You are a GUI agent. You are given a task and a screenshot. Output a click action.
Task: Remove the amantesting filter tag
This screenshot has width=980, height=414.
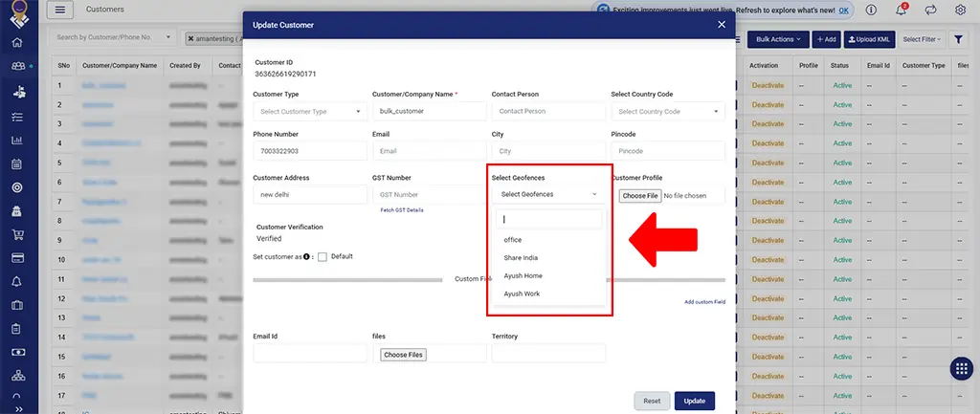[x=190, y=38]
